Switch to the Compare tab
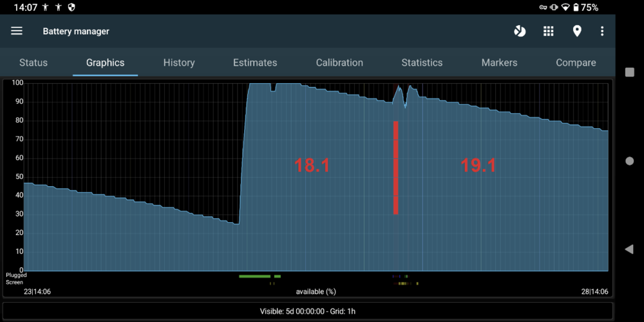The width and height of the screenshot is (644, 322). 576,62
